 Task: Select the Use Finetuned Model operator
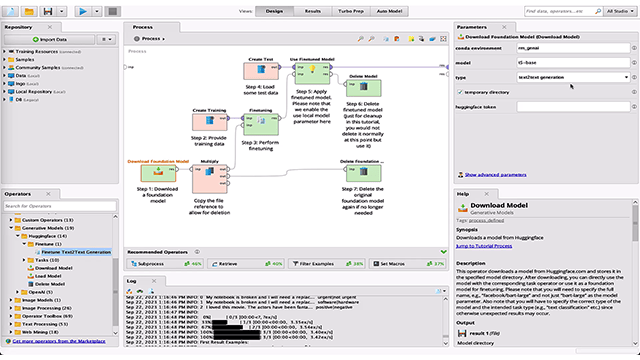pos(312,73)
